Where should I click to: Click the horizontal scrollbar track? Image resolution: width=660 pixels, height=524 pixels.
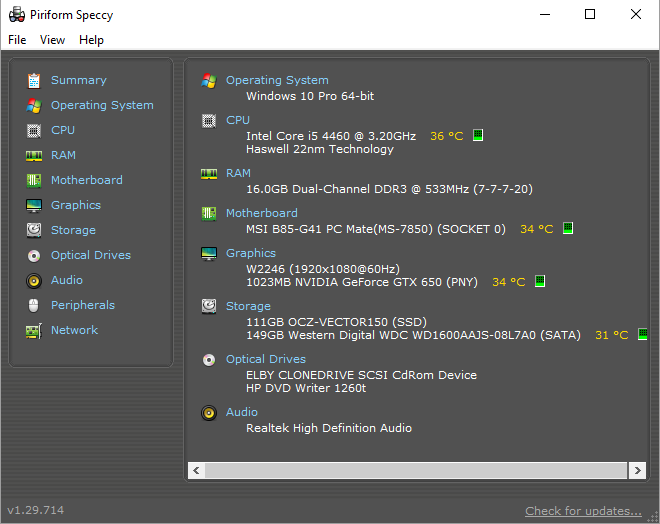click(x=417, y=470)
